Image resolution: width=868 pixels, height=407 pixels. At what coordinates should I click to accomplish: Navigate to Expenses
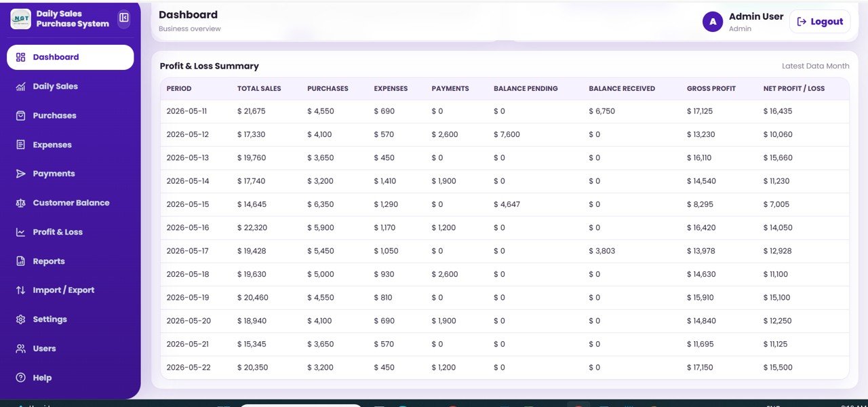point(71,144)
